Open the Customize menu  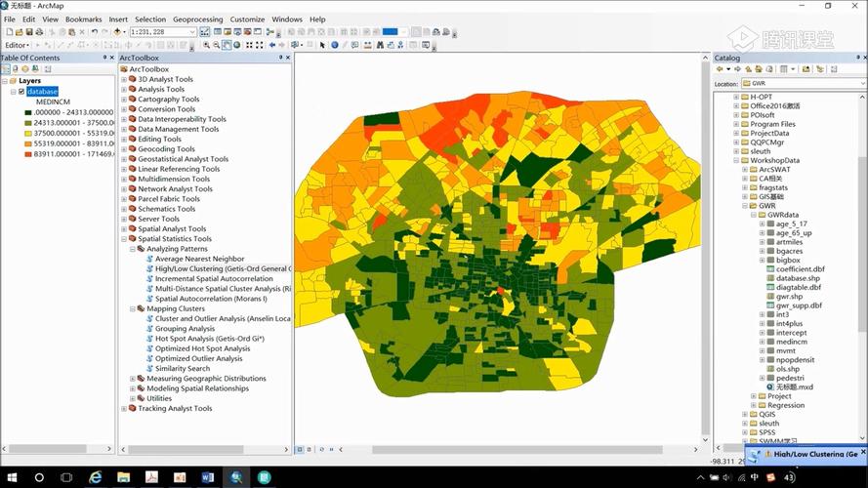coord(247,19)
